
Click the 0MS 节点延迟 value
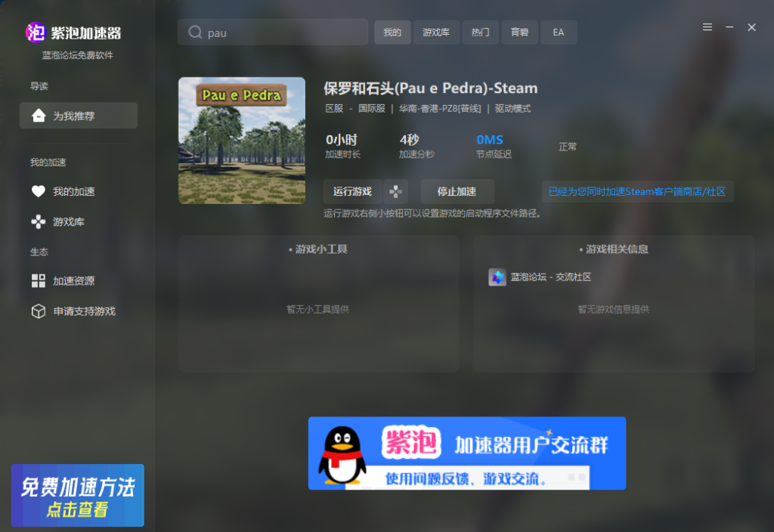(x=490, y=140)
